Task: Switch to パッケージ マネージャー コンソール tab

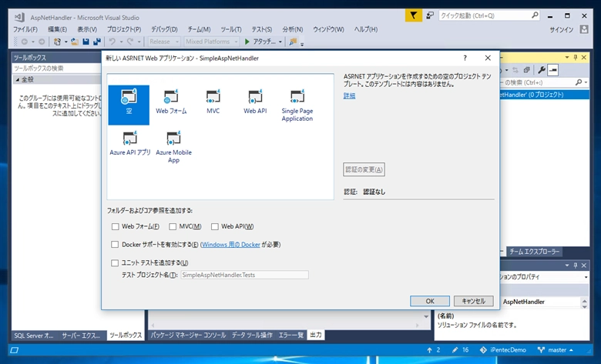Action: point(188,335)
